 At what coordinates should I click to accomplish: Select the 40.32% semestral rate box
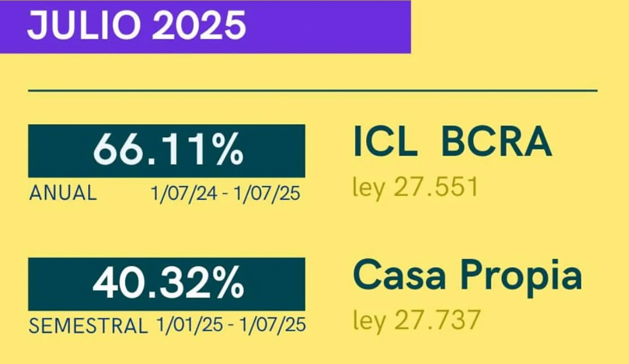point(166,284)
